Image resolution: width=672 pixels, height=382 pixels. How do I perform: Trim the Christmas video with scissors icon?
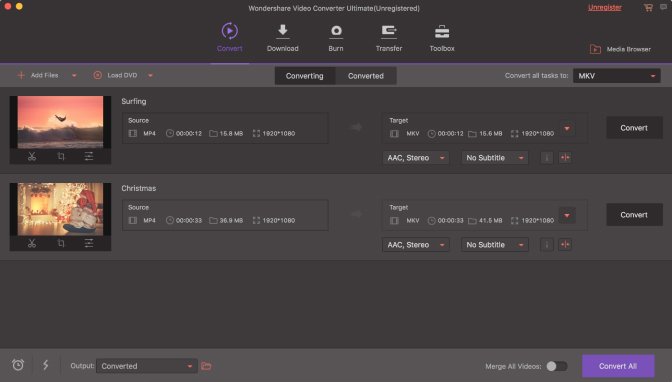[x=32, y=244]
